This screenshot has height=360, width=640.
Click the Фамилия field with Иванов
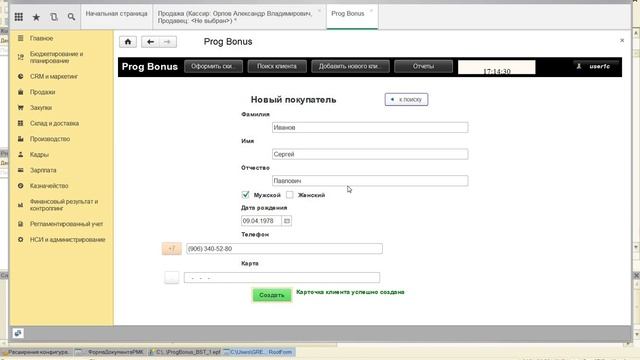tap(370, 127)
